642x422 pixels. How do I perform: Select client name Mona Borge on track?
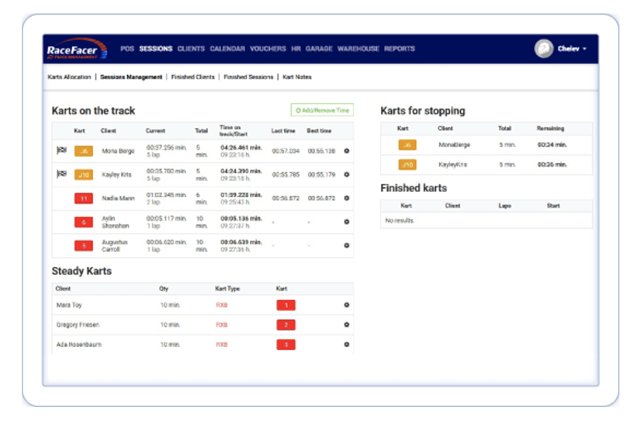tap(118, 151)
